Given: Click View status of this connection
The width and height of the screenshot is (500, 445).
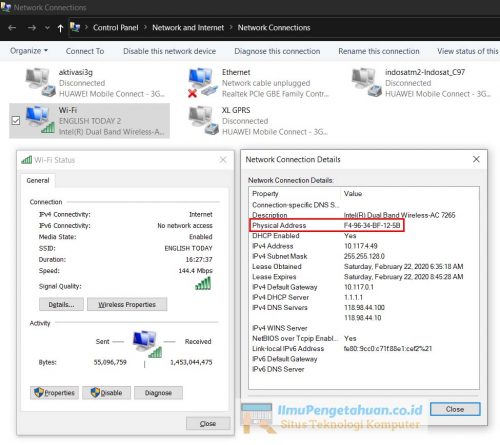Looking at the screenshot, I should point(468,51).
